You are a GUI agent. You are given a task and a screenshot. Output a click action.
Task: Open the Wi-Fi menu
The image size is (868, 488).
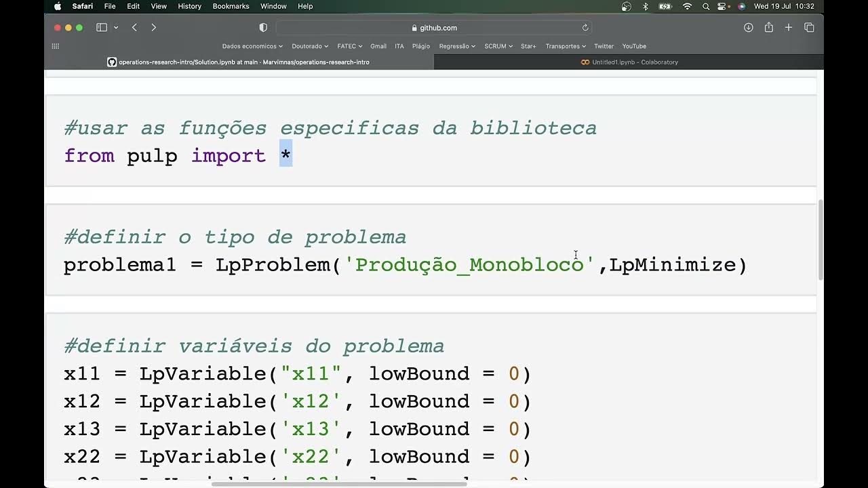tap(687, 6)
